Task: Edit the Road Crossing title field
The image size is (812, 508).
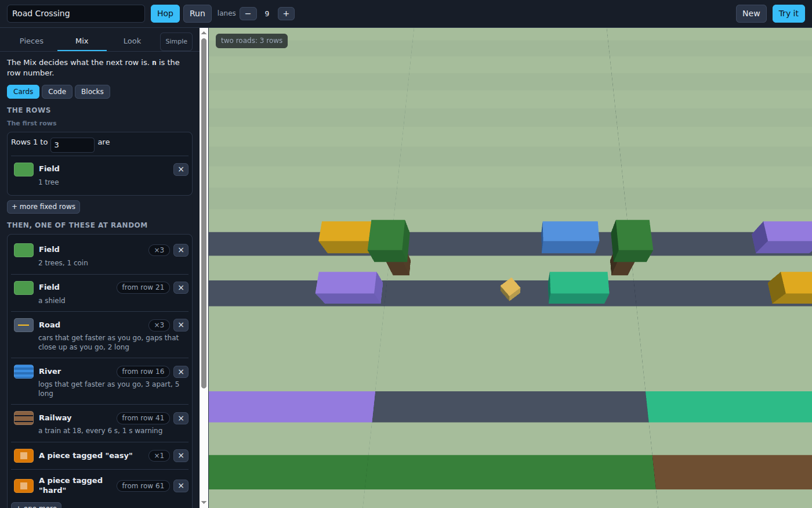Action: [x=76, y=13]
